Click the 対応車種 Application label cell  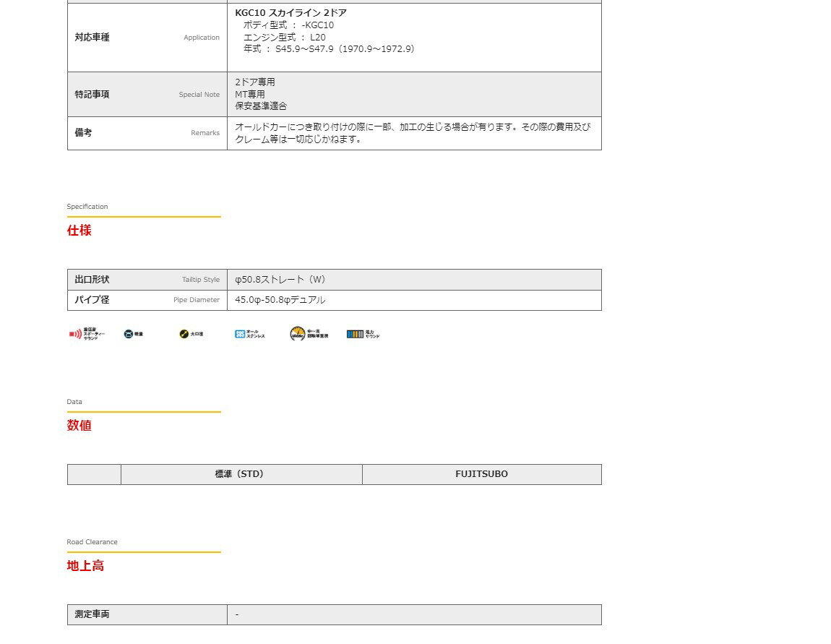coord(147,38)
